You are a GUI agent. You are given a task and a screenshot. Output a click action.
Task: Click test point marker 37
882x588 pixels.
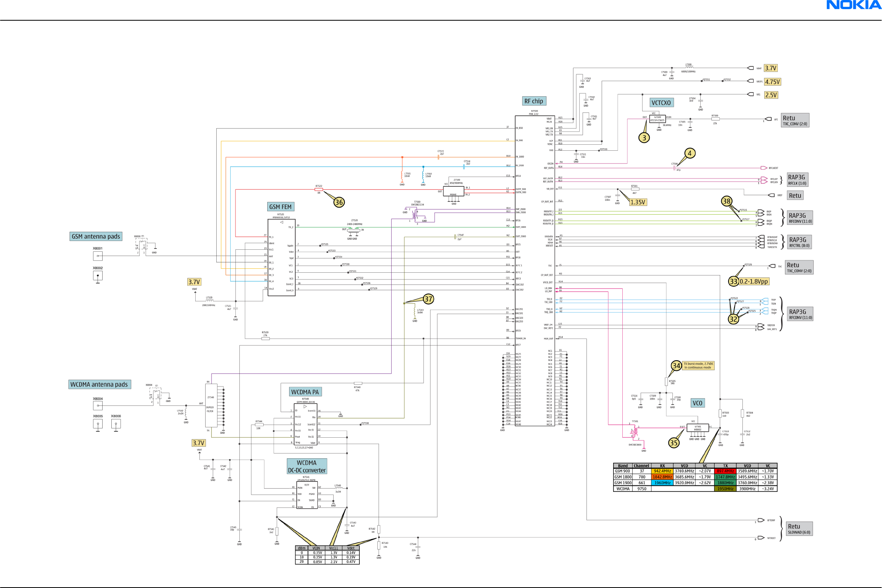click(x=428, y=299)
